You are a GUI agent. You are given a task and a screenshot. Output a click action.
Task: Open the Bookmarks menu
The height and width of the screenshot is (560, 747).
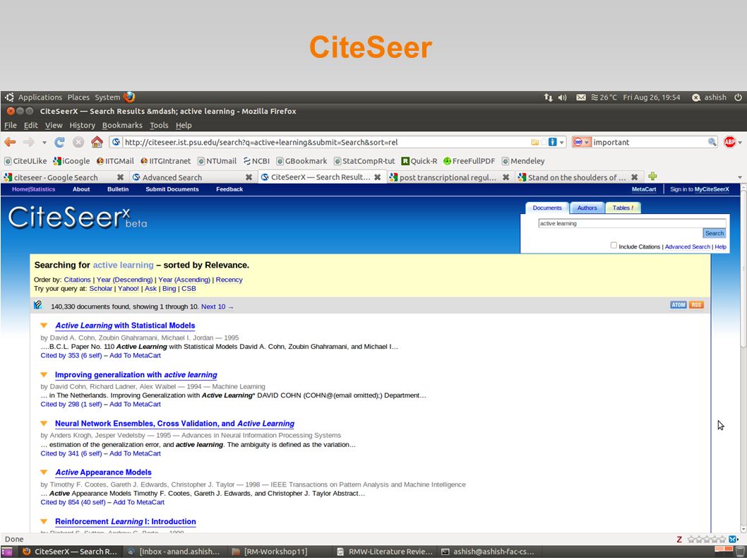point(122,125)
